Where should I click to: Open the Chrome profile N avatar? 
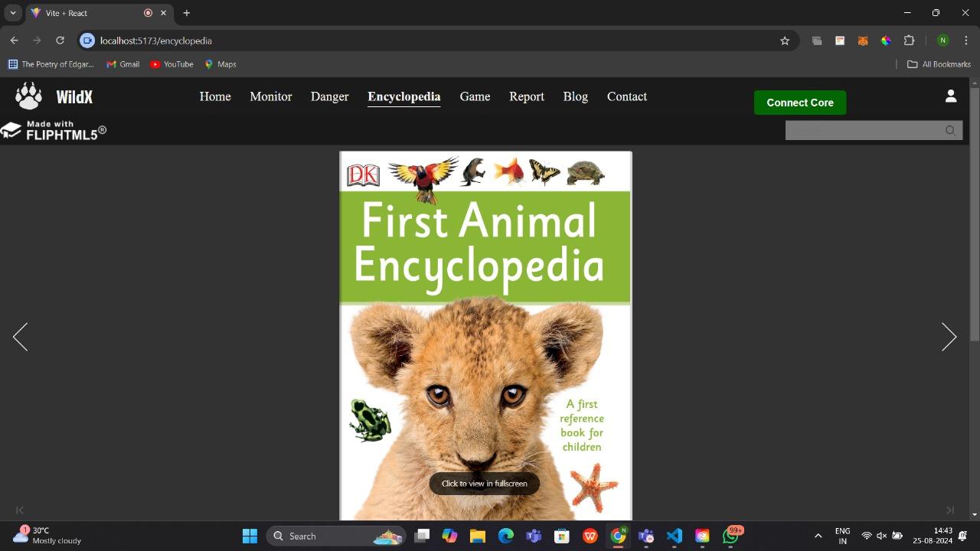click(x=943, y=41)
